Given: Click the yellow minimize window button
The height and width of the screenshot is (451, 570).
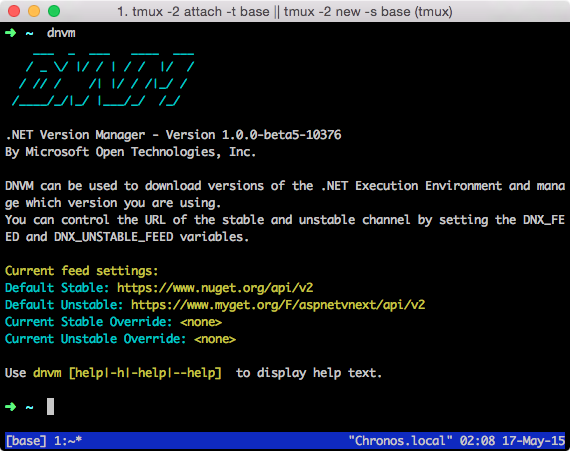Looking at the screenshot, I should coord(34,11).
